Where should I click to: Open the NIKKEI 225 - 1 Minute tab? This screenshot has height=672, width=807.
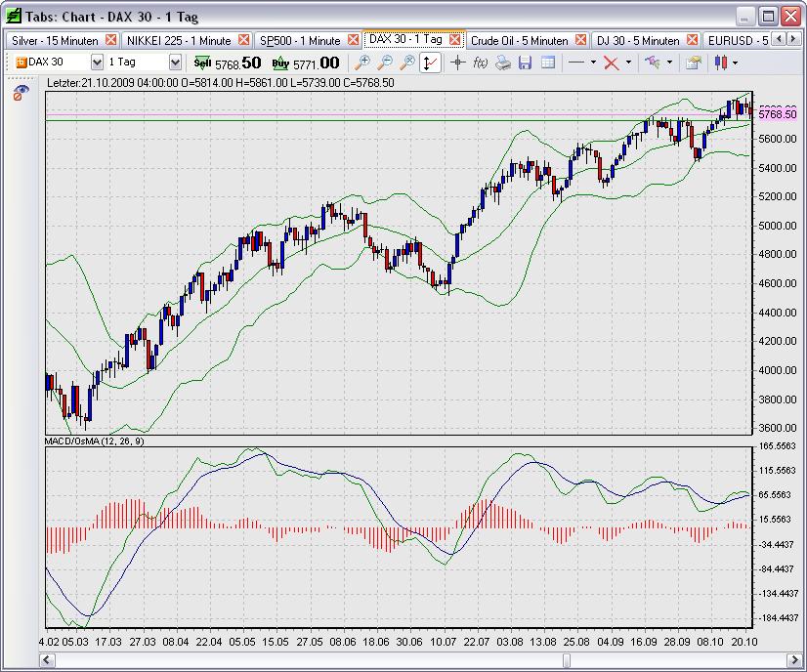coord(179,40)
